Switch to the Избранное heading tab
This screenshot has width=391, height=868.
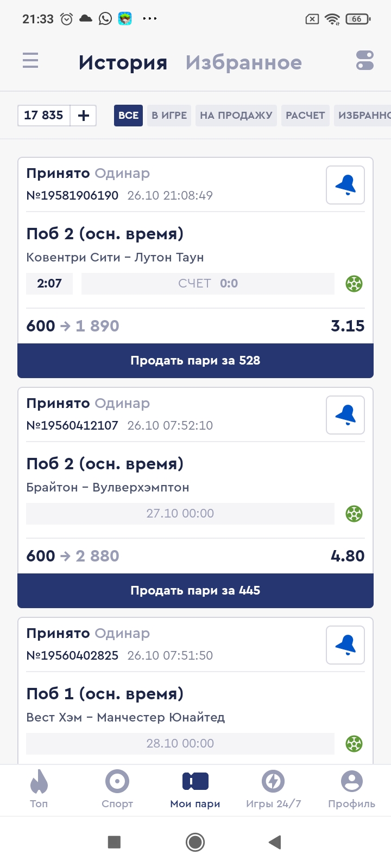244,63
